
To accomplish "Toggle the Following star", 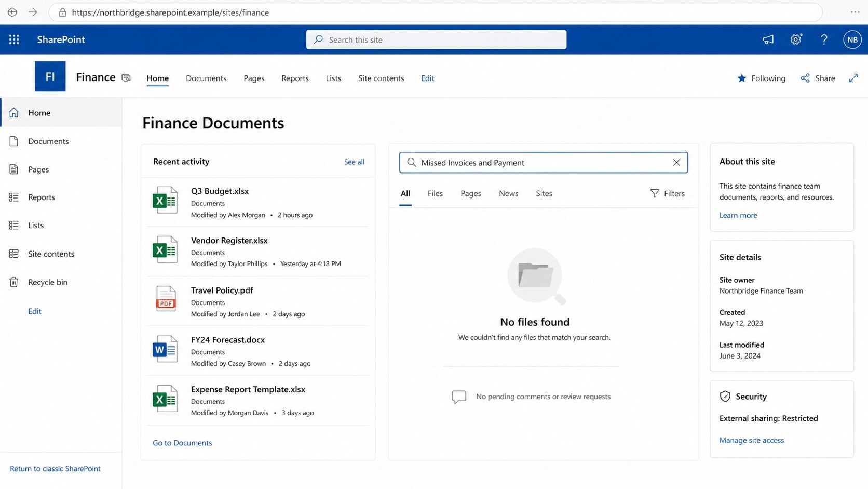I will [x=742, y=78].
